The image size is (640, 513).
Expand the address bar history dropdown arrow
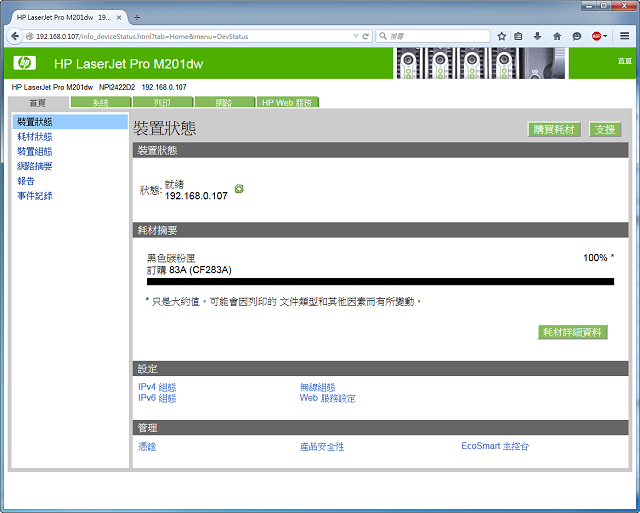pyautogui.click(x=355, y=36)
